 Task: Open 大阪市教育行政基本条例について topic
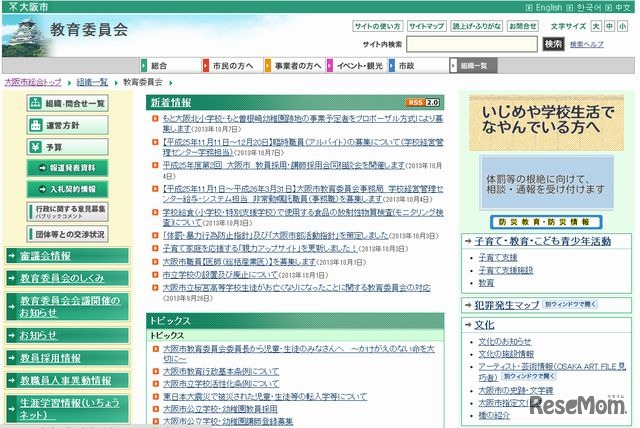pyautogui.click(x=221, y=371)
